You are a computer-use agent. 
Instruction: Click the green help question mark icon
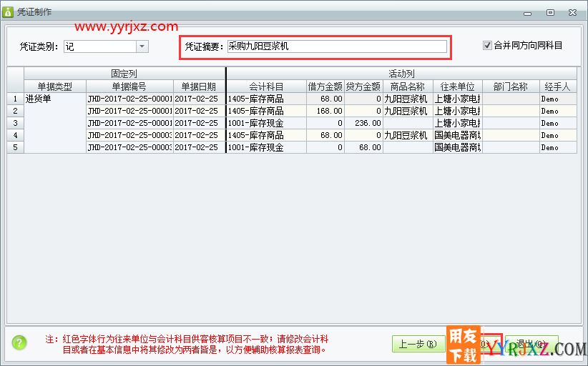[x=19, y=342]
